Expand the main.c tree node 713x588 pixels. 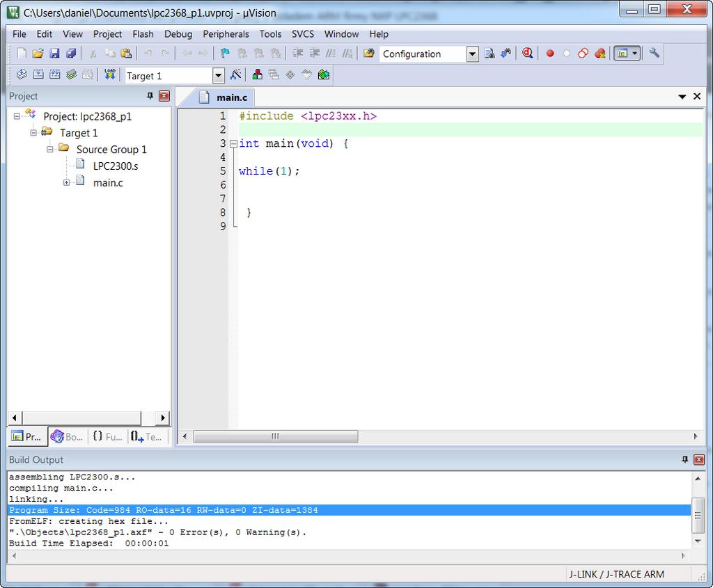click(x=66, y=183)
